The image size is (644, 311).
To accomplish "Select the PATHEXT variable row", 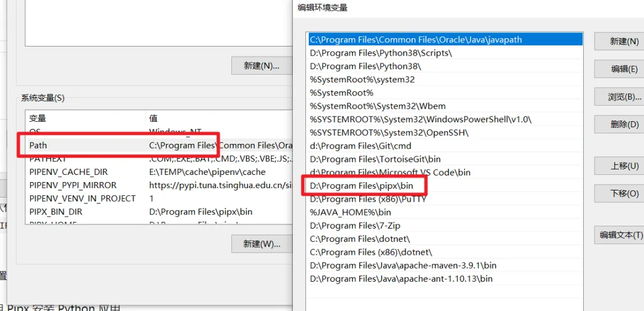I will 159,158.
